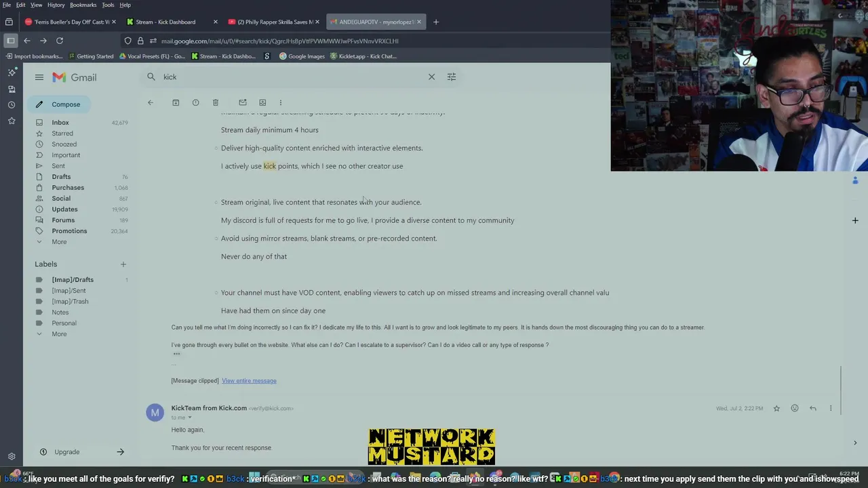Open Gmail search options filter icon
The image size is (868, 488).
tap(452, 77)
